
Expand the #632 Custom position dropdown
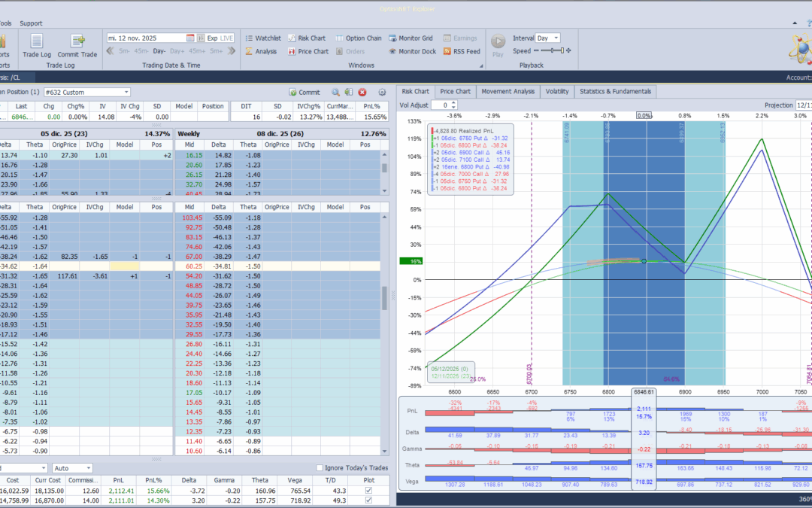[126, 92]
